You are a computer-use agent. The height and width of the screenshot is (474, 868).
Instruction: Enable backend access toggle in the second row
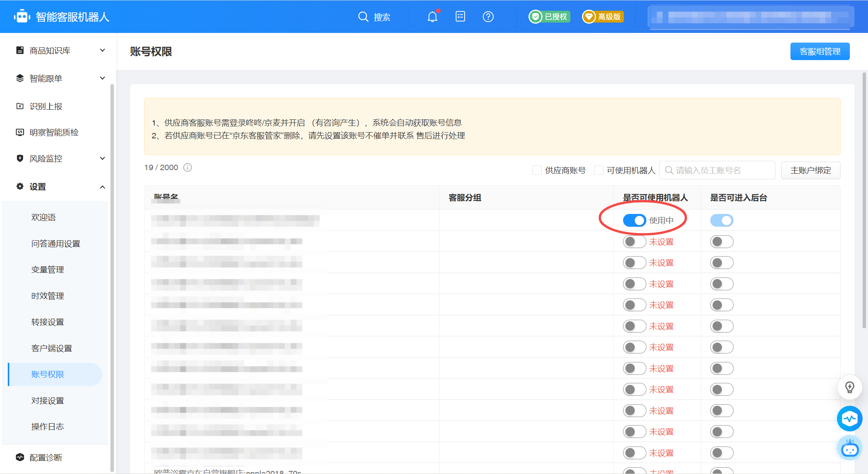(x=722, y=241)
